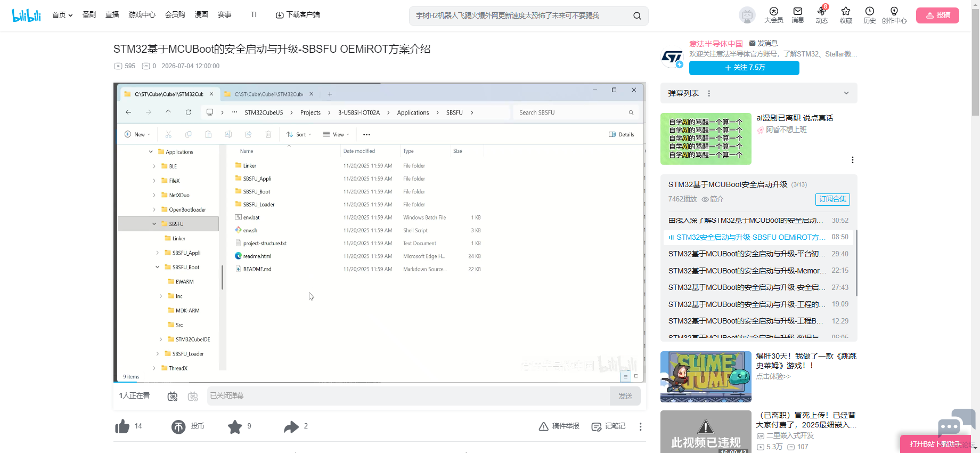This screenshot has width=980, height=453.
Task: Open the 大会员 membership icon
Action: pyautogui.click(x=774, y=15)
